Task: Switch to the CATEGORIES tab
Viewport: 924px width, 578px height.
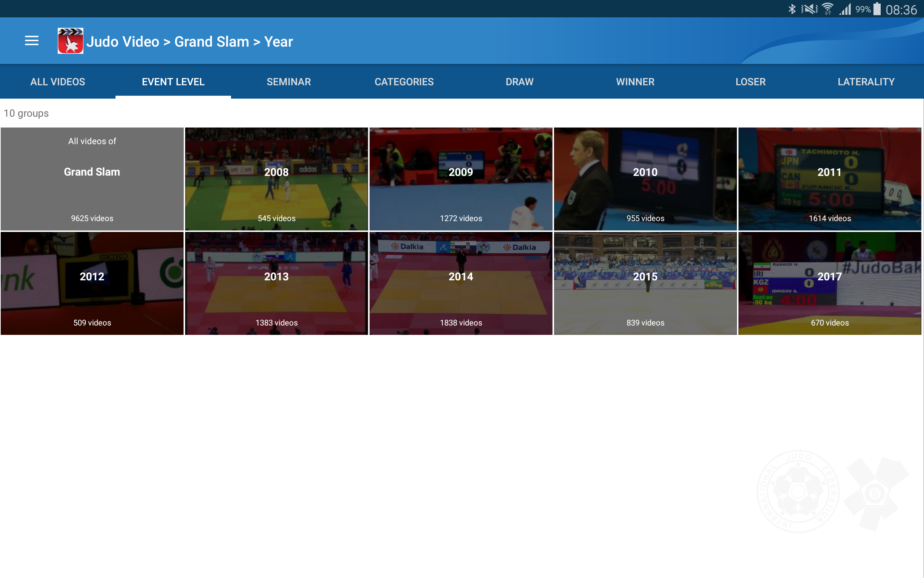Action: pyautogui.click(x=404, y=81)
